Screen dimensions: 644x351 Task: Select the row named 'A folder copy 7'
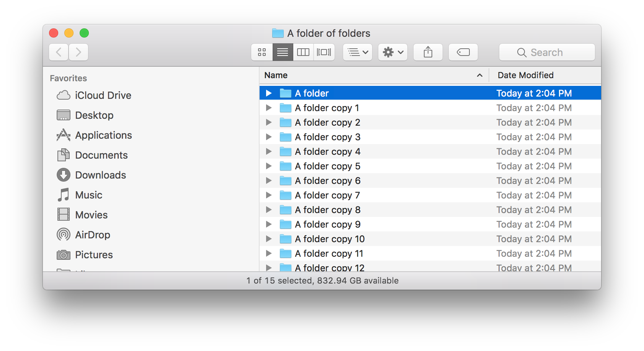point(430,195)
